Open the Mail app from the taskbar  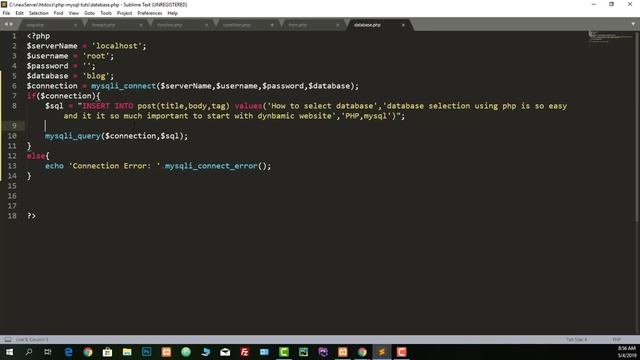pos(225,352)
